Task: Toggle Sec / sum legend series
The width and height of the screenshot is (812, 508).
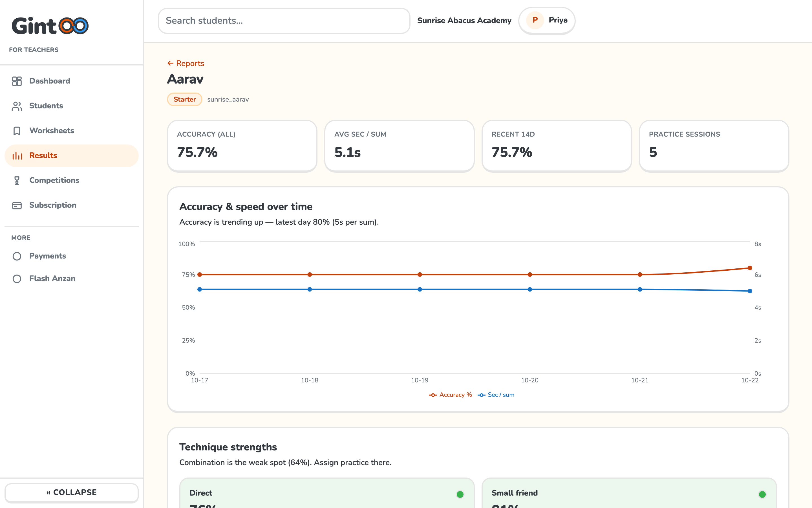Action: click(x=496, y=395)
